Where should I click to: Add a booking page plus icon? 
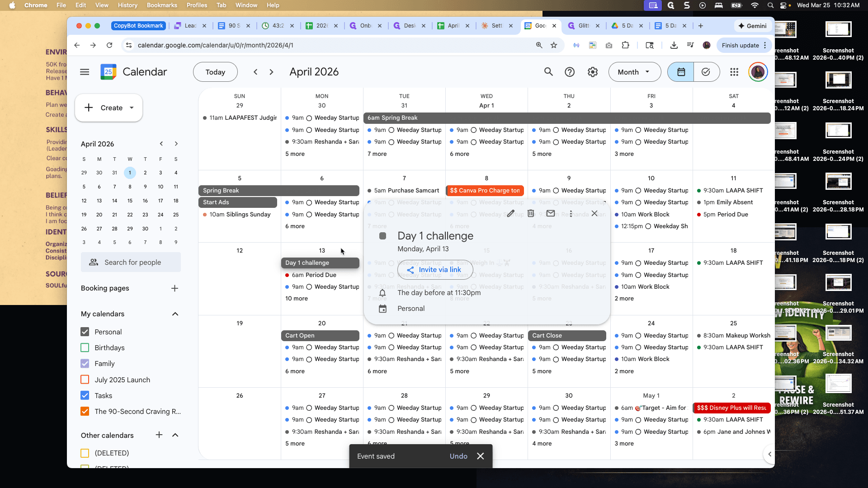(175, 288)
